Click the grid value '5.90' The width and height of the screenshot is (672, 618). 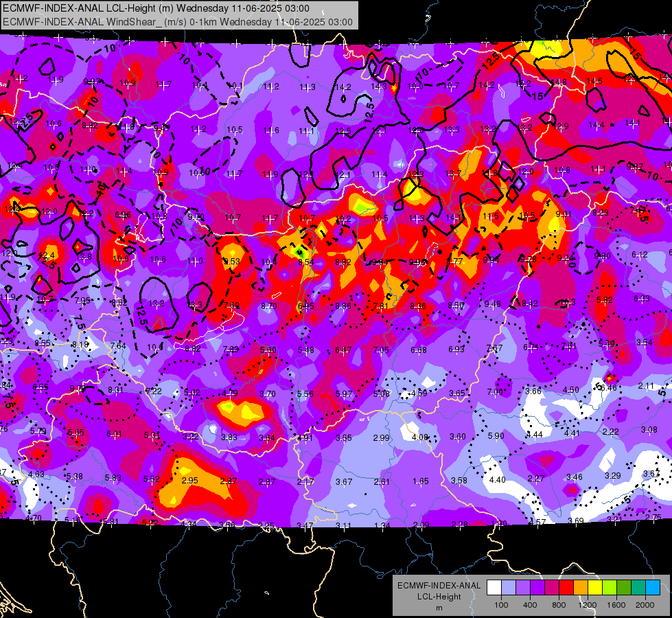coord(496,436)
